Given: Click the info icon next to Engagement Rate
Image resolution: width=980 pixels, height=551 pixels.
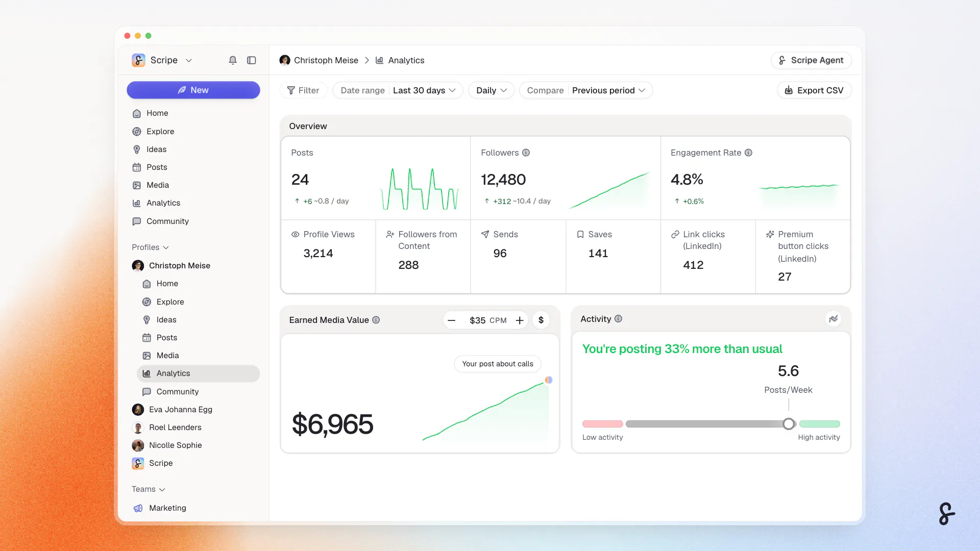Looking at the screenshot, I should 748,153.
